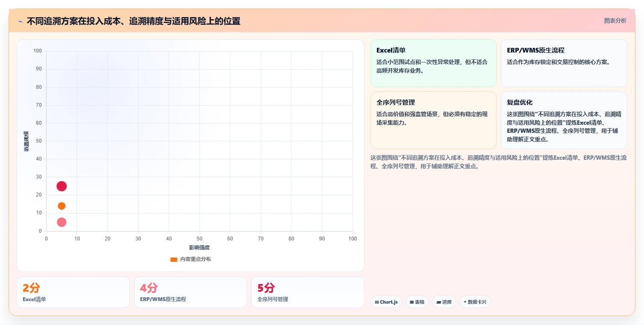Click the 数据卡片 tag pill

click(475, 302)
